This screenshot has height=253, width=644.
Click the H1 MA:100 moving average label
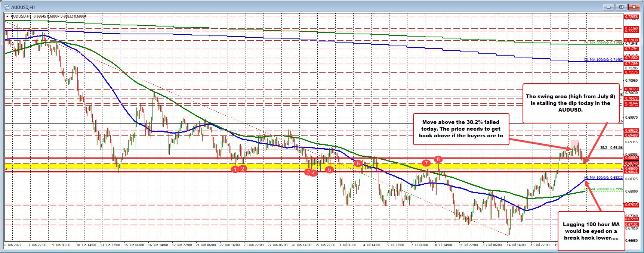(x=603, y=178)
